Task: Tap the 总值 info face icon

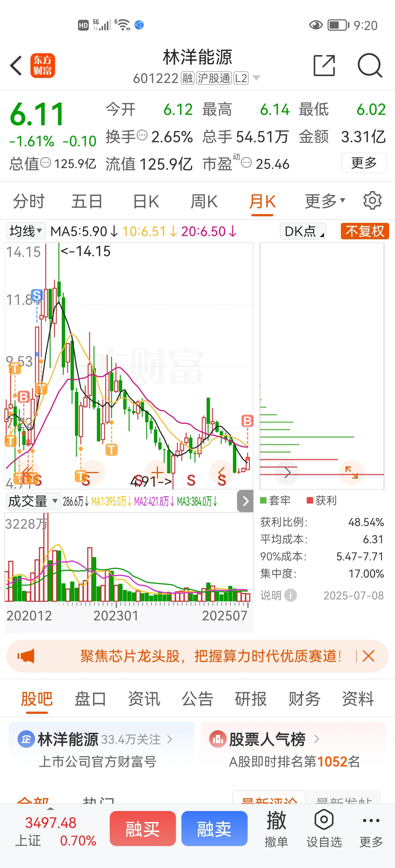Action: pyautogui.click(x=45, y=162)
